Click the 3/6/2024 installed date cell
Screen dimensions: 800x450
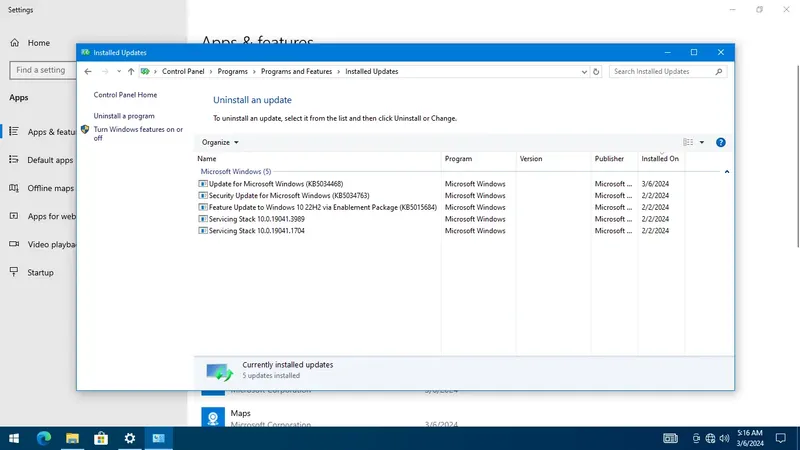coord(655,184)
